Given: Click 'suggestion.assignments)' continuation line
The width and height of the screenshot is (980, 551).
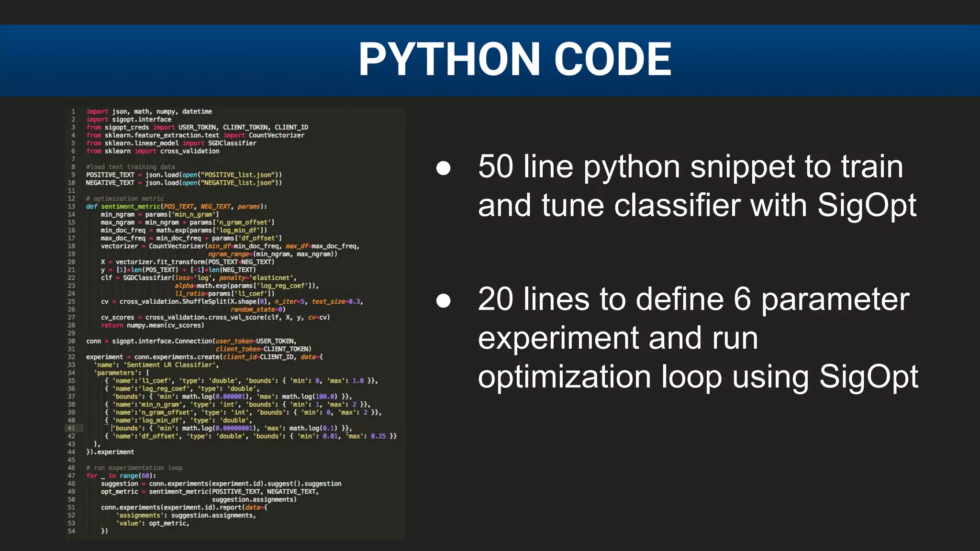Looking at the screenshot, I should coord(255,499).
